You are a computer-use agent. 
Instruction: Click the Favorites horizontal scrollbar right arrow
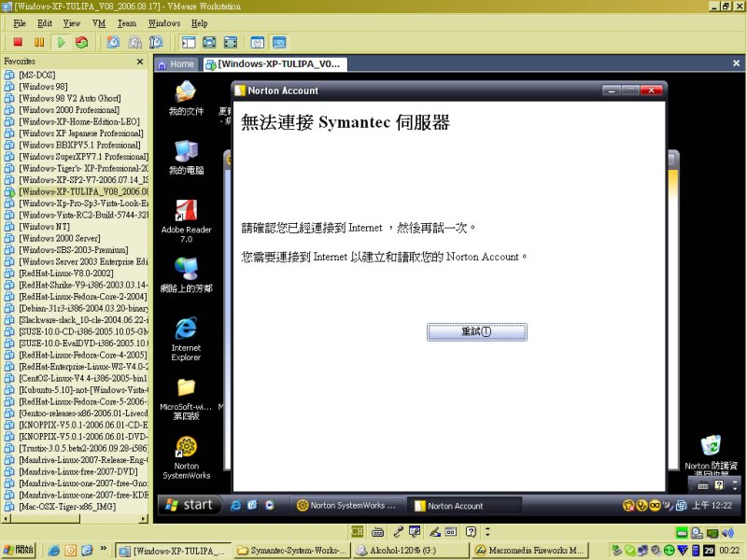[x=144, y=519]
